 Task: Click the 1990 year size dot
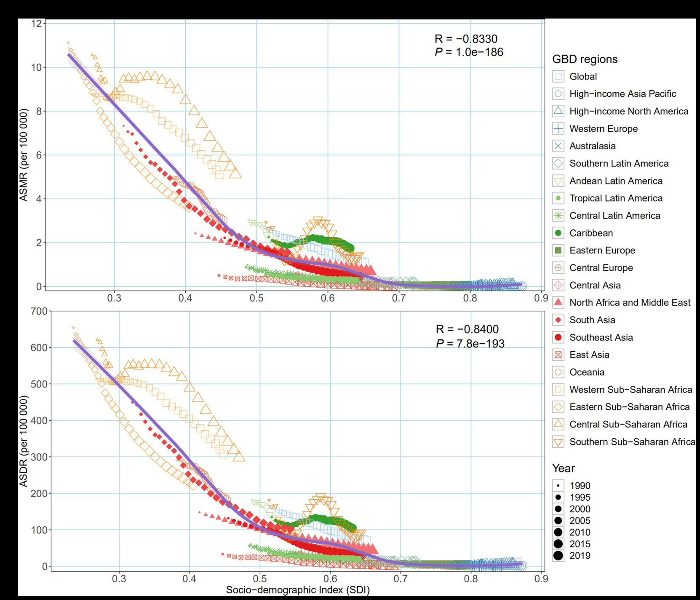[x=558, y=485]
